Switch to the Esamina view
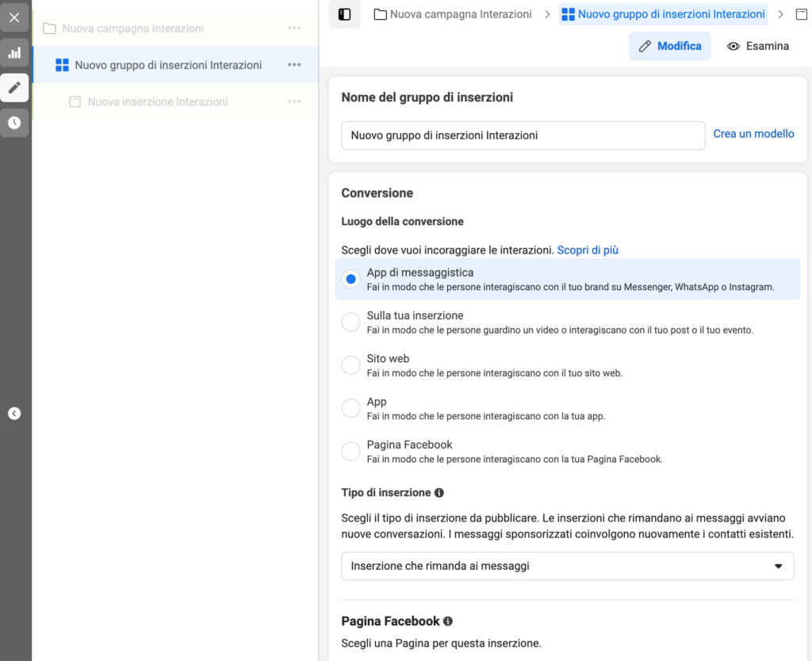The height and width of the screenshot is (661, 812). pyautogui.click(x=758, y=46)
